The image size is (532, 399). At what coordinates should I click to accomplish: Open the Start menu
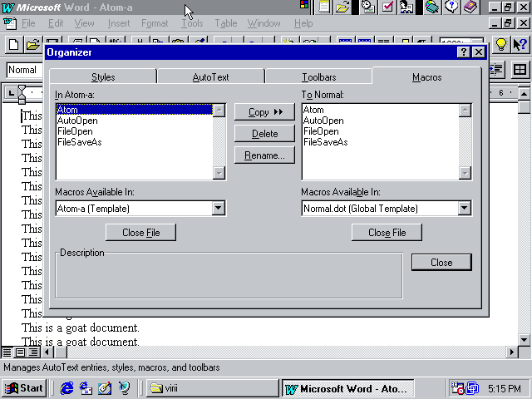pos(24,388)
